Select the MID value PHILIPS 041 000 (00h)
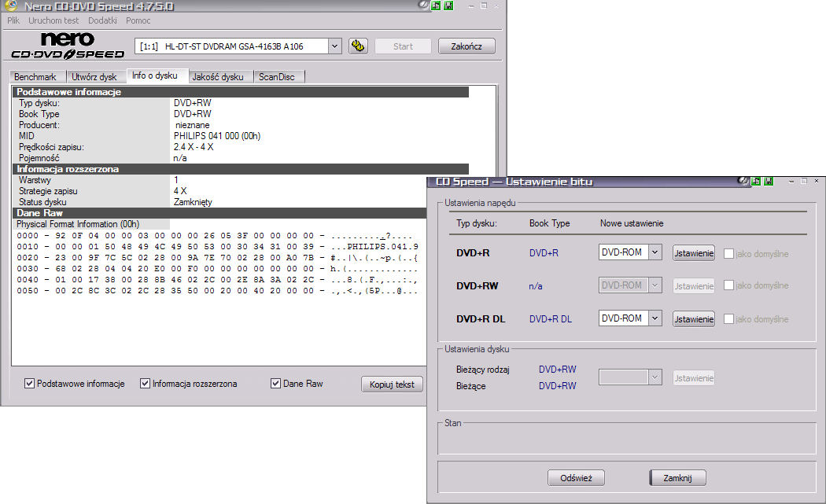 coord(217,136)
